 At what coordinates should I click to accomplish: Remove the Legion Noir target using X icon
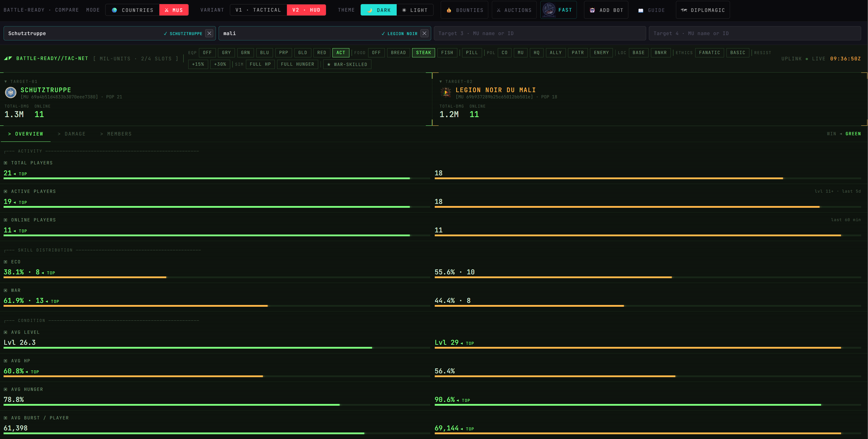click(x=424, y=33)
